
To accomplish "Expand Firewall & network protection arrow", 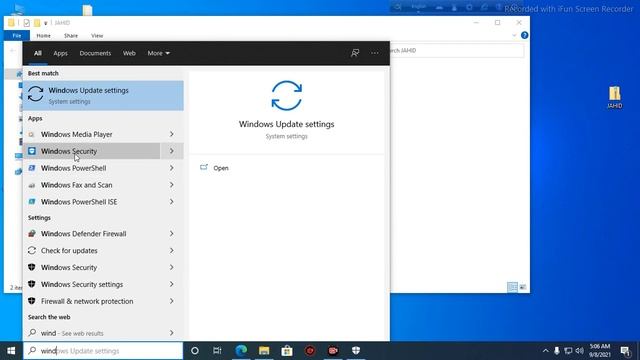I will [172, 301].
